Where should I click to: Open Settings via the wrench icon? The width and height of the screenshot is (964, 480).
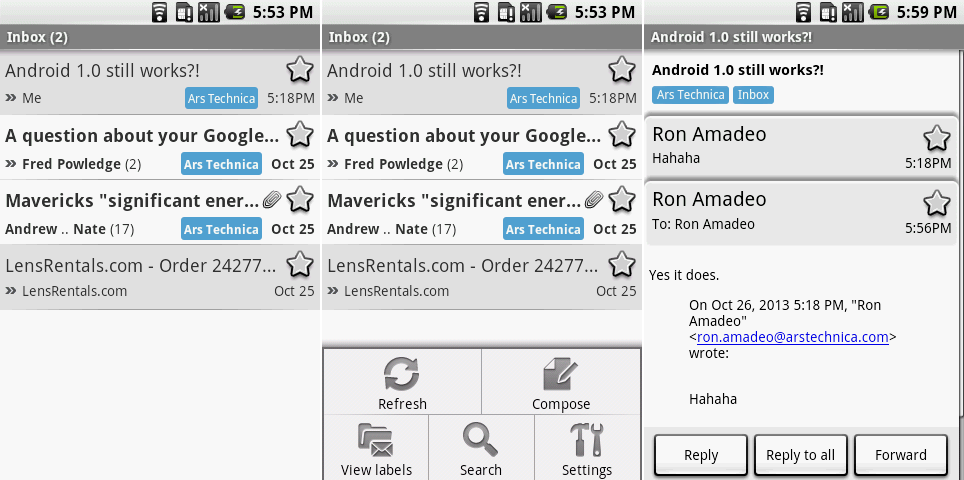tap(587, 440)
